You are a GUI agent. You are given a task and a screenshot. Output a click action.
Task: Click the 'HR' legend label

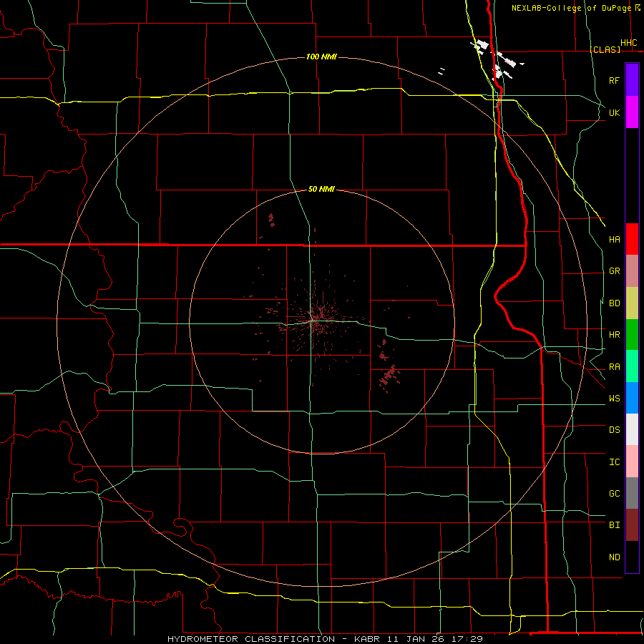pos(614,335)
